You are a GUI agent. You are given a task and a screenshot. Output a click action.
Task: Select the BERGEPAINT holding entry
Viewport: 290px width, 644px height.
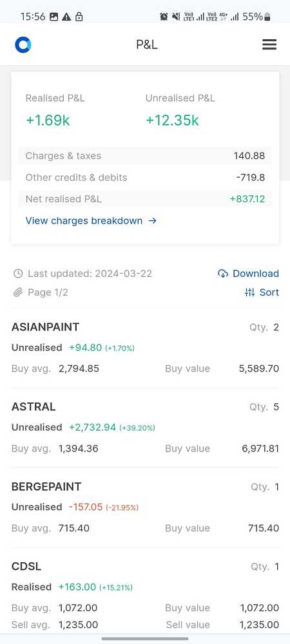(x=145, y=507)
